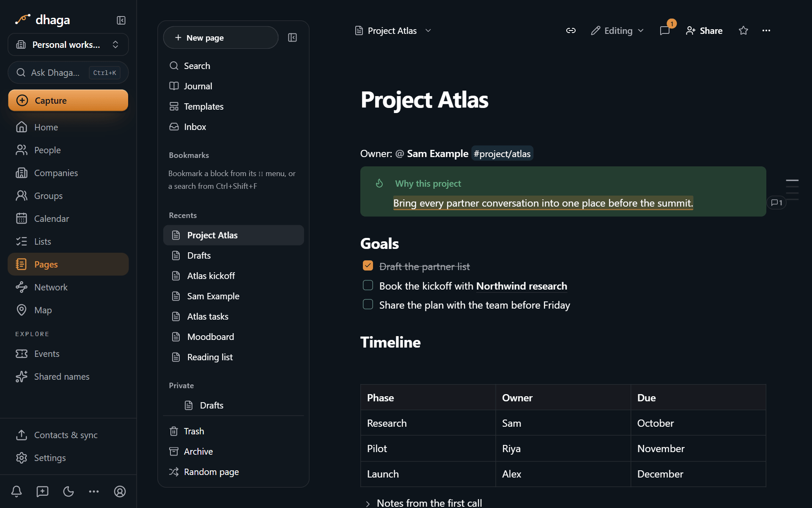Viewport: 812px width, 508px height.
Task: Open Sam Example page in Recents
Action: coord(233,296)
